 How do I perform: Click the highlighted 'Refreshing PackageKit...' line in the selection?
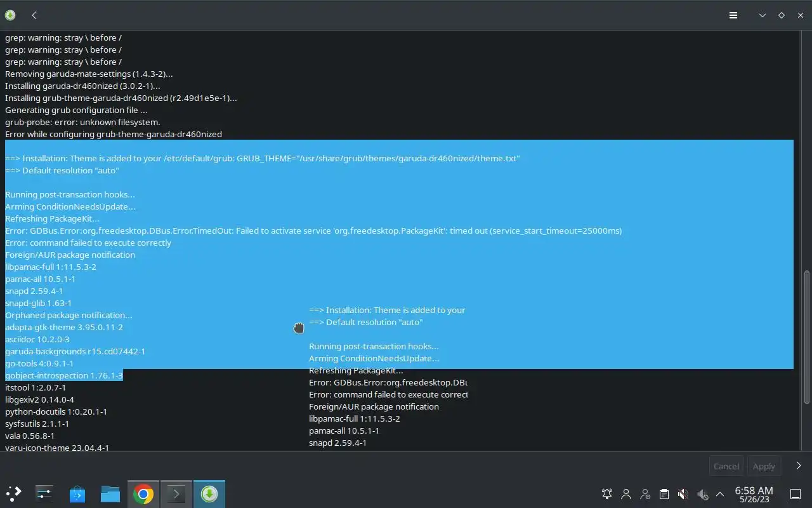click(52, 218)
